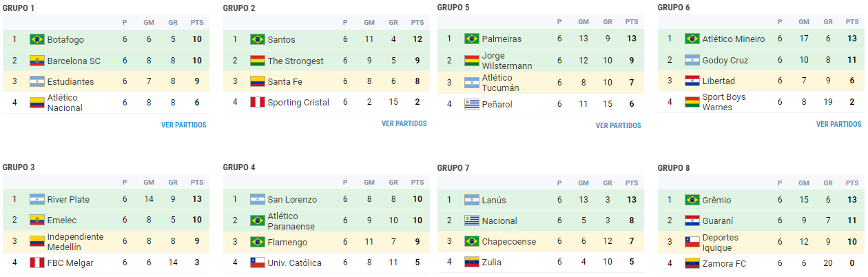The image size is (868, 277).
Task: Open VER PARTIDOS for Grupo 1
Action: tap(184, 125)
